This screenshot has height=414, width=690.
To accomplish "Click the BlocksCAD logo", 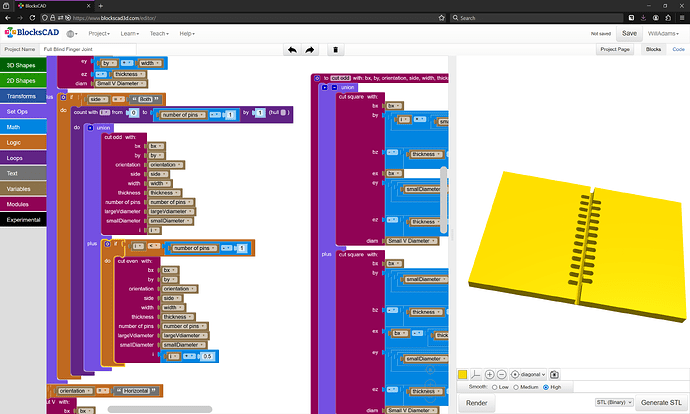I will pyautogui.click(x=32, y=33).
